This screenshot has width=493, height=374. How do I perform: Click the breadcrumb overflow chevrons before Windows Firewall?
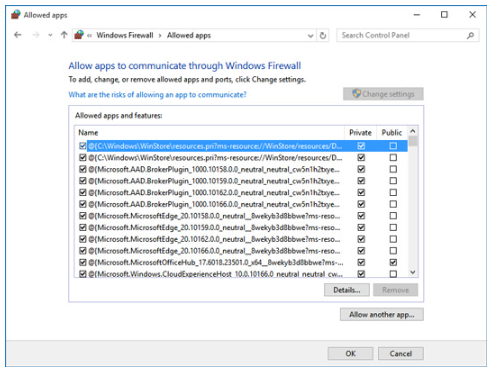click(x=89, y=35)
